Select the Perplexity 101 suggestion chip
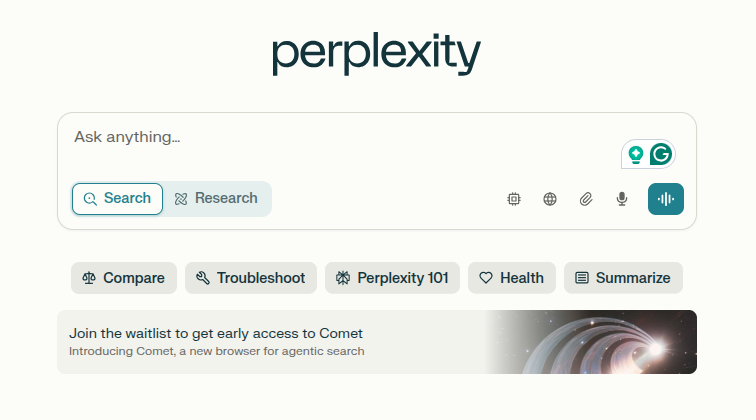The width and height of the screenshot is (756, 420). pos(392,278)
